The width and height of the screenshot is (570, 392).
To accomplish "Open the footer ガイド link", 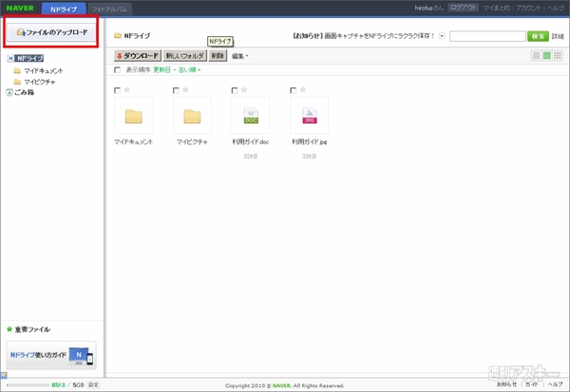I will 532,384.
